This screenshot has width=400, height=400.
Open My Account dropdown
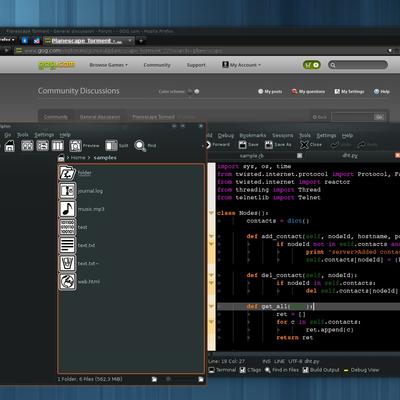point(242,65)
